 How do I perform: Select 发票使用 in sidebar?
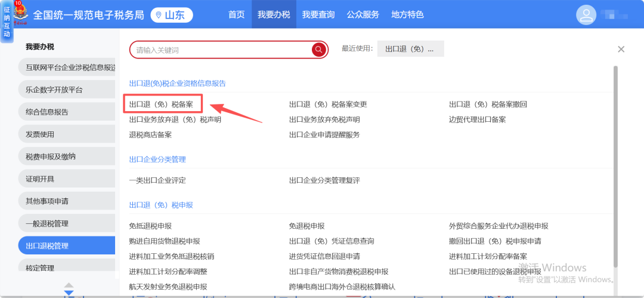click(67, 134)
